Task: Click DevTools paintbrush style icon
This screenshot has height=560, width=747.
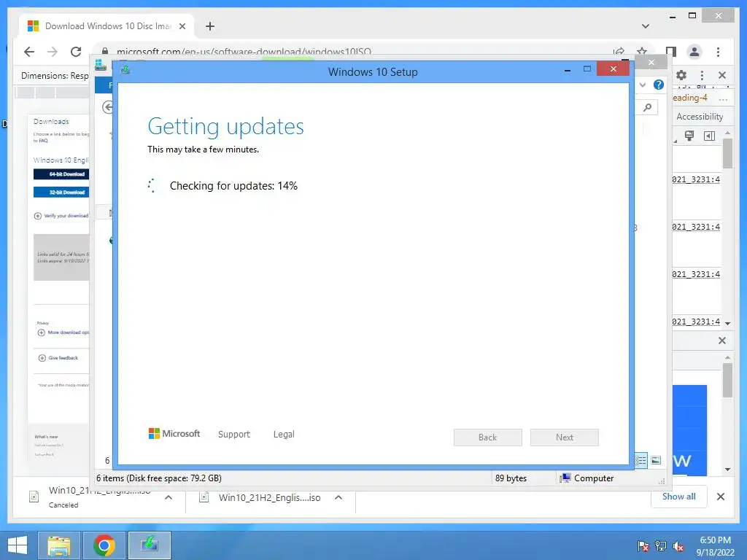Action: (x=689, y=136)
